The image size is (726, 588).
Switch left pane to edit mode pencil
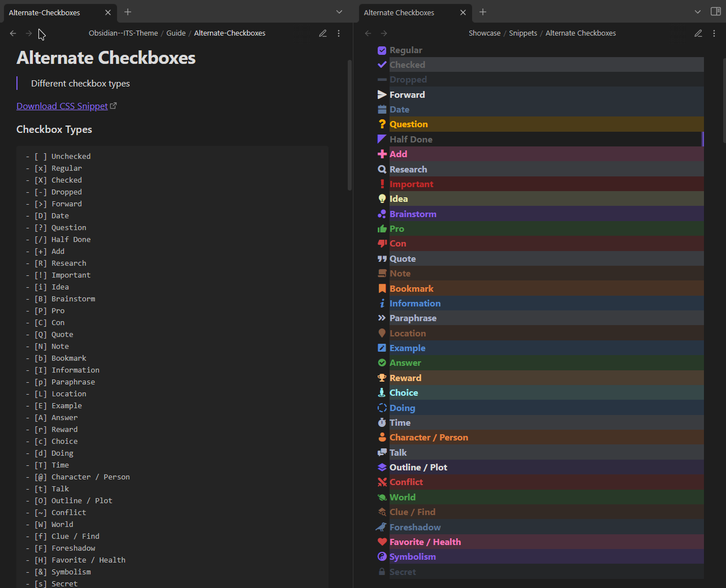point(323,33)
